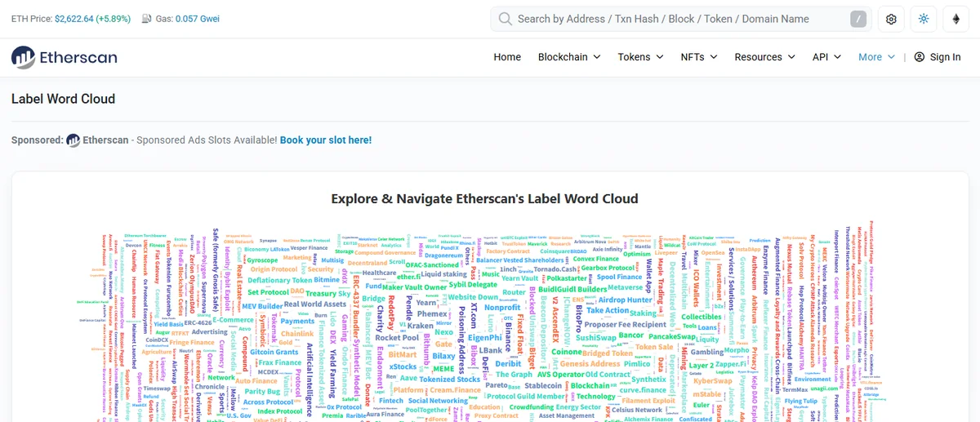This screenshot has height=422, width=980.
Task: Click the Ethereum network diamond icon
Action: tap(955, 19)
